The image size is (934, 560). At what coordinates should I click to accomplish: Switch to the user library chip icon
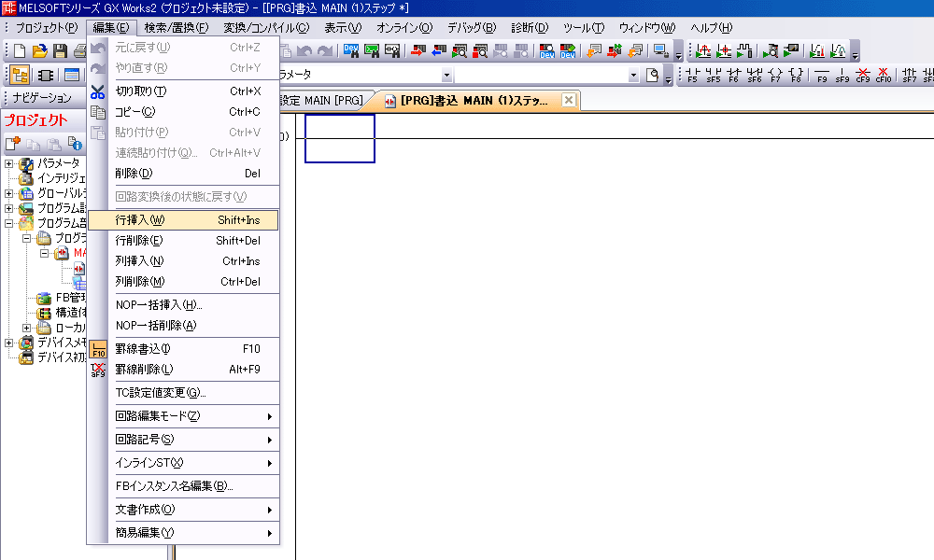45,75
